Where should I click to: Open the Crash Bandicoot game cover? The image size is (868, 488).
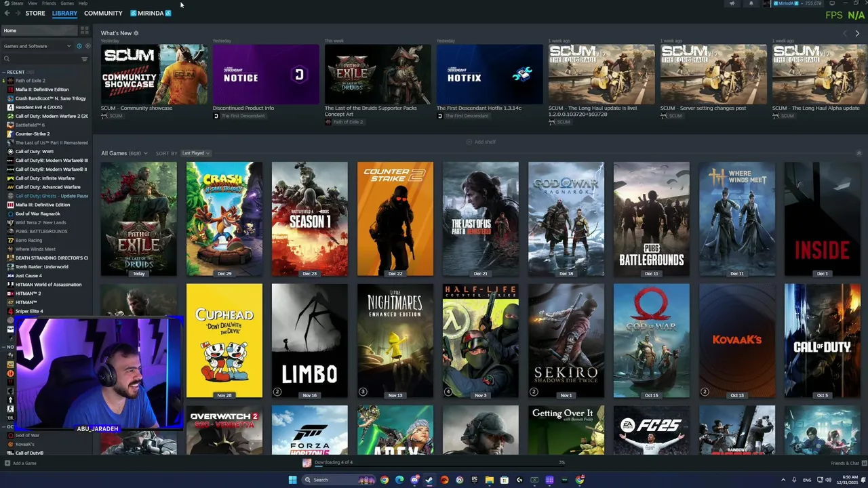tap(224, 219)
